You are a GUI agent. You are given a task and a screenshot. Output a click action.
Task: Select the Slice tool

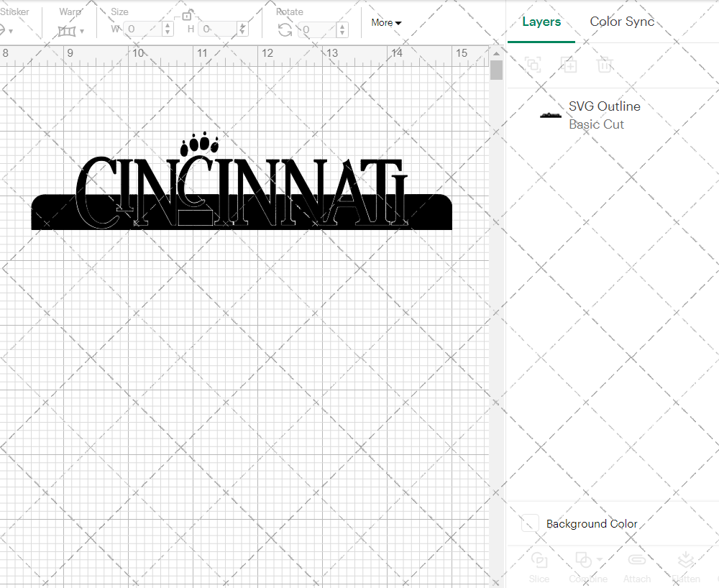click(x=539, y=567)
